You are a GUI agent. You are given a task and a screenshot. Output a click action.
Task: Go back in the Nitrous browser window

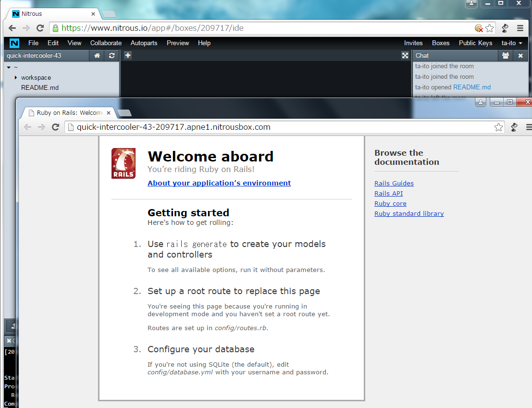coord(12,28)
